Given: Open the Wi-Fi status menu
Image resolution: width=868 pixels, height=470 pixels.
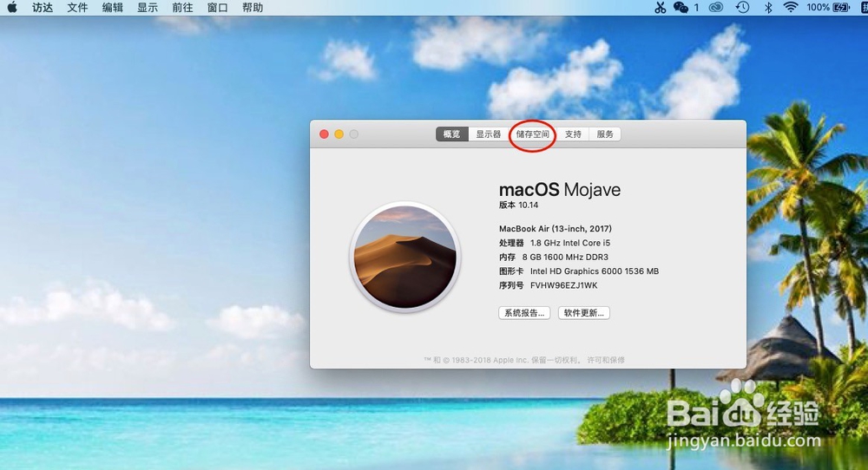Looking at the screenshot, I should click(791, 7).
